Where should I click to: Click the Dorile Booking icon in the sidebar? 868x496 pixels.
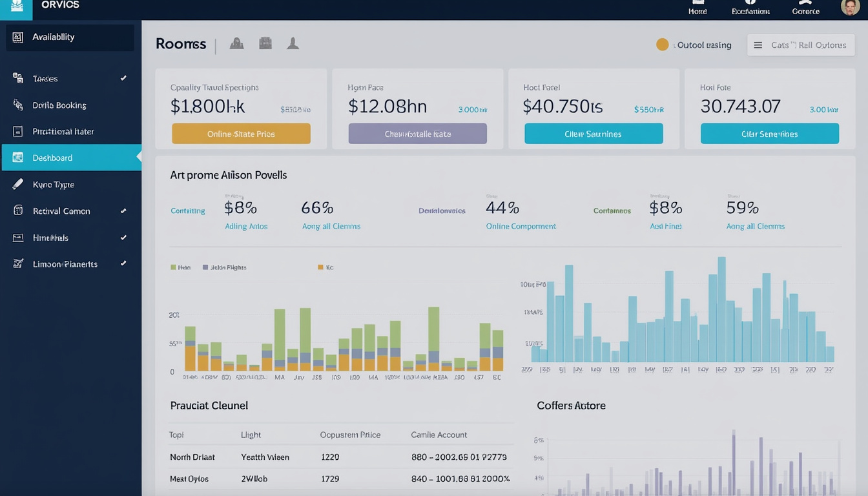(18, 105)
